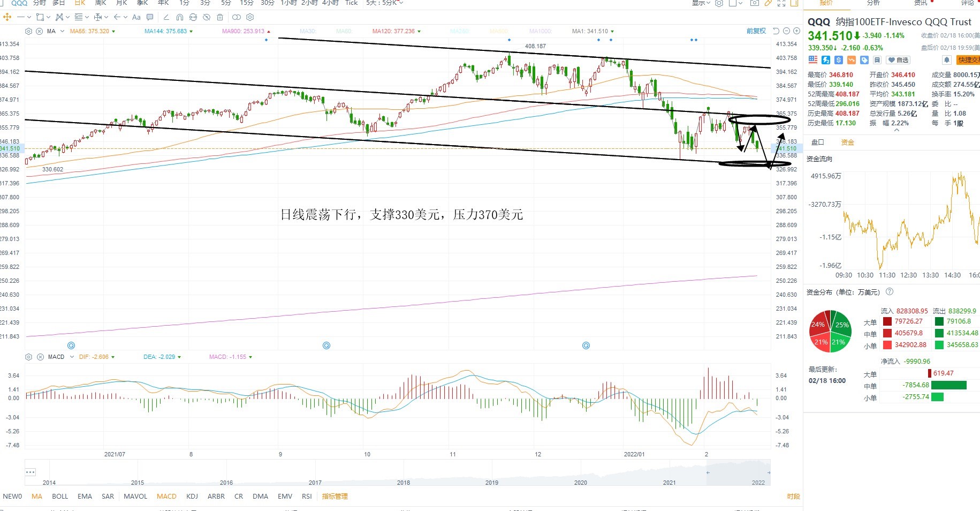Screen dimensions: 980x511
Task: Click the linked circles overlay icon
Action: pyautogui.click(x=237, y=17)
